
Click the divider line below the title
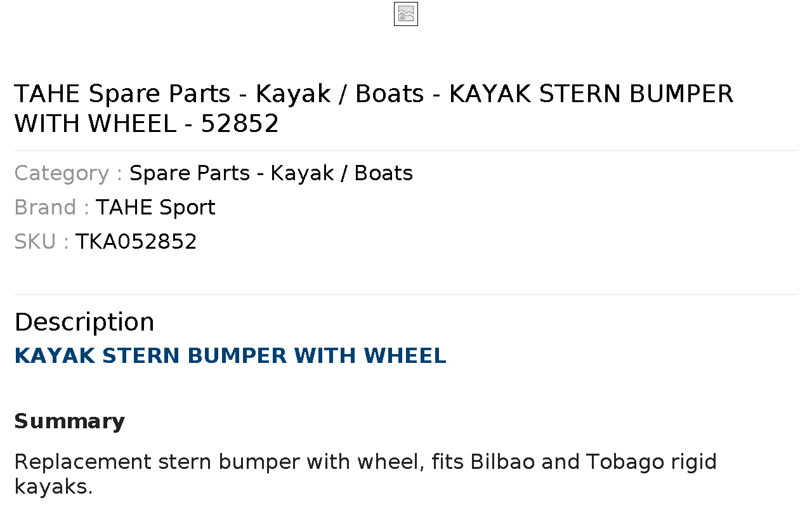[x=406, y=150]
